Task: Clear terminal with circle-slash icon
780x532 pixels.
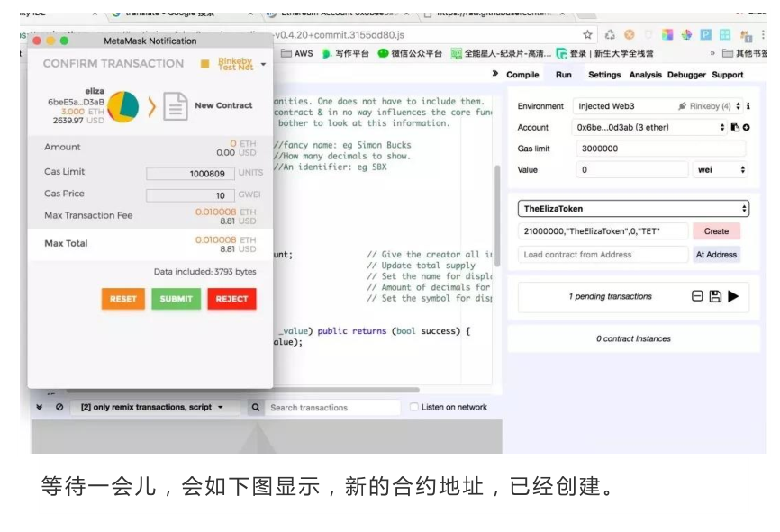Action: pyautogui.click(x=59, y=407)
